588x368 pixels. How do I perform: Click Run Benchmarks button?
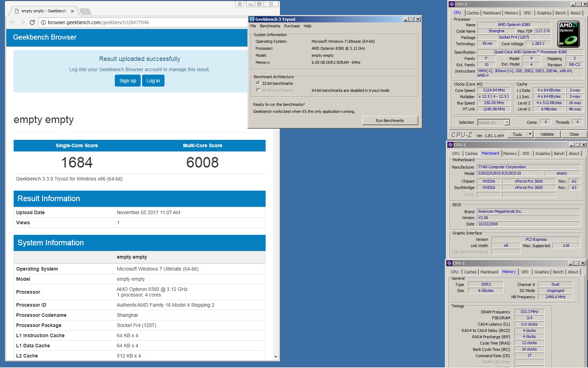[390, 121]
